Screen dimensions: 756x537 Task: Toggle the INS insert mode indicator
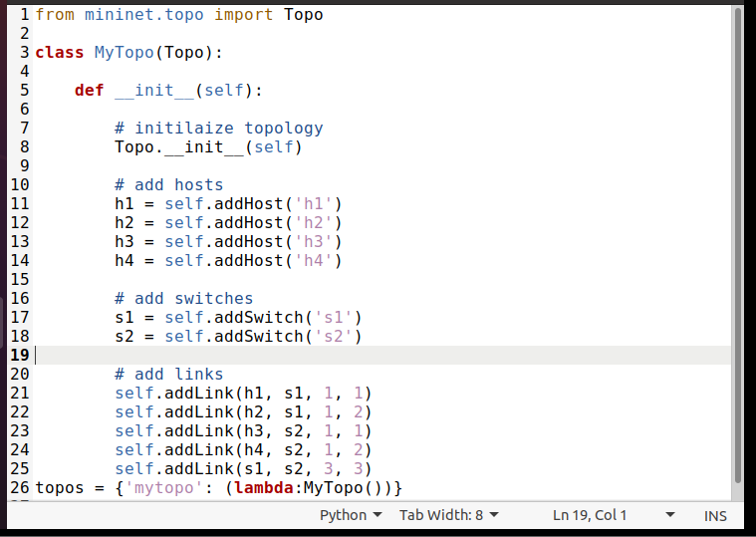coord(715,515)
